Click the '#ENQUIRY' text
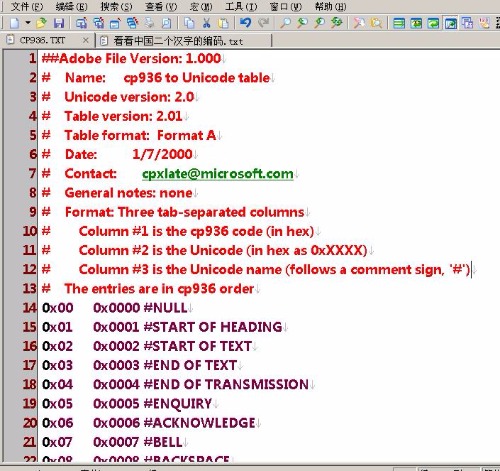The height and width of the screenshot is (471, 500). point(177,404)
